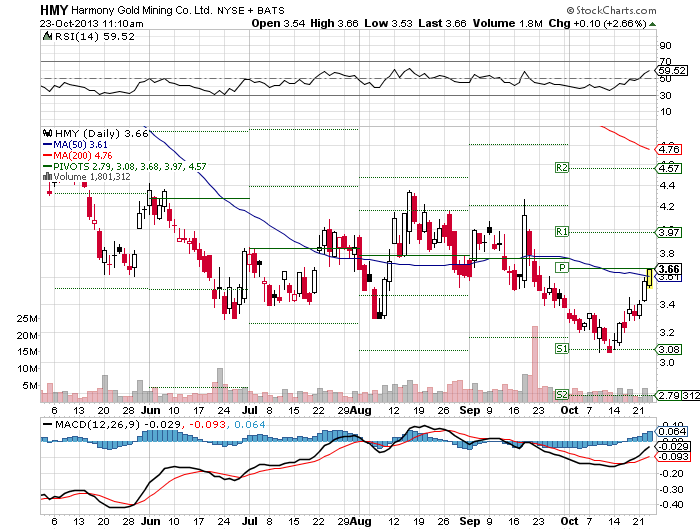Click the Chg +0.10 (+2.66%) value
700x530 pixels.
tap(597, 24)
